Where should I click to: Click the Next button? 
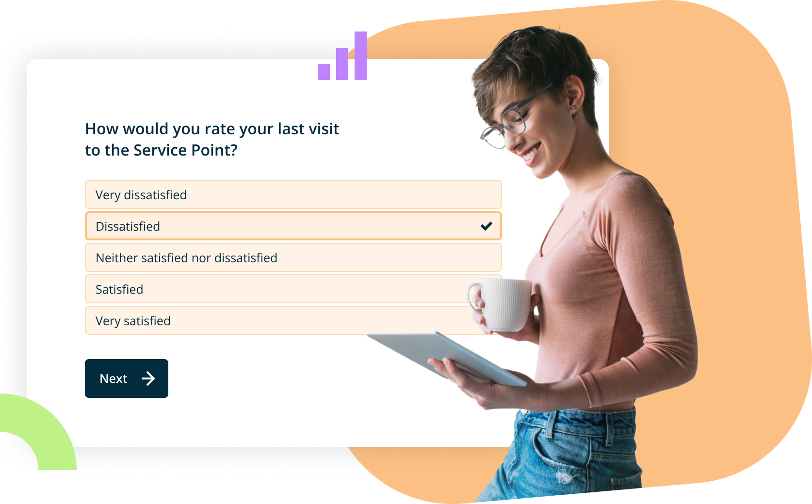[127, 378]
